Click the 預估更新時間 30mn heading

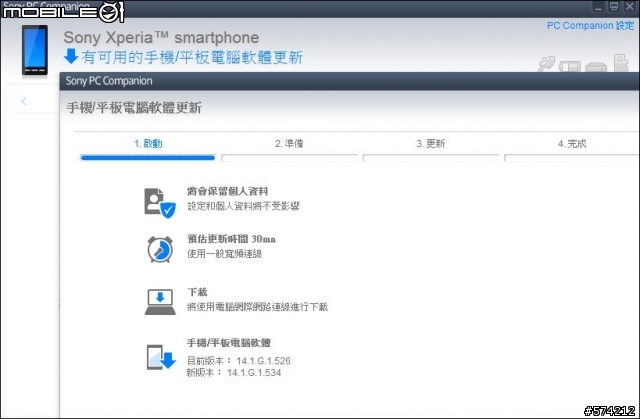point(231,239)
